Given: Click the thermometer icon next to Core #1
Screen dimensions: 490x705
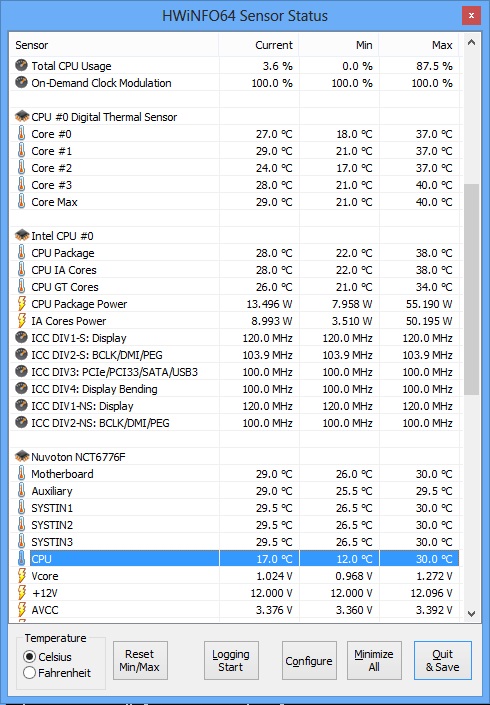Looking at the screenshot, I should point(21,151).
